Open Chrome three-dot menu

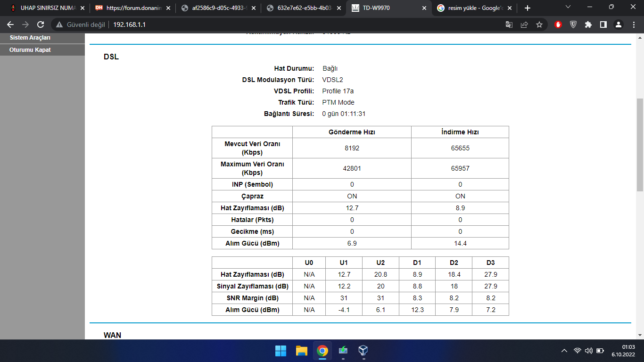[x=633, y=25]
